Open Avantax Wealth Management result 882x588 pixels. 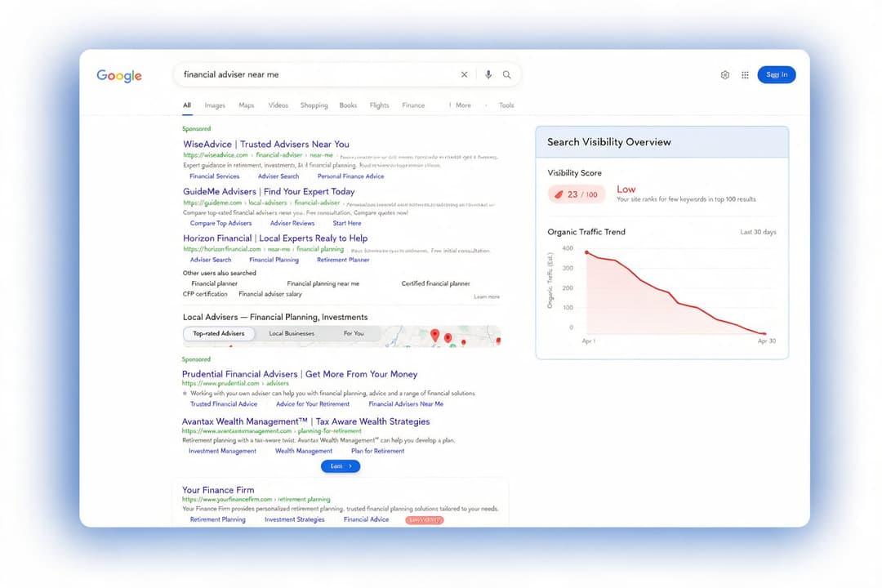305,421
